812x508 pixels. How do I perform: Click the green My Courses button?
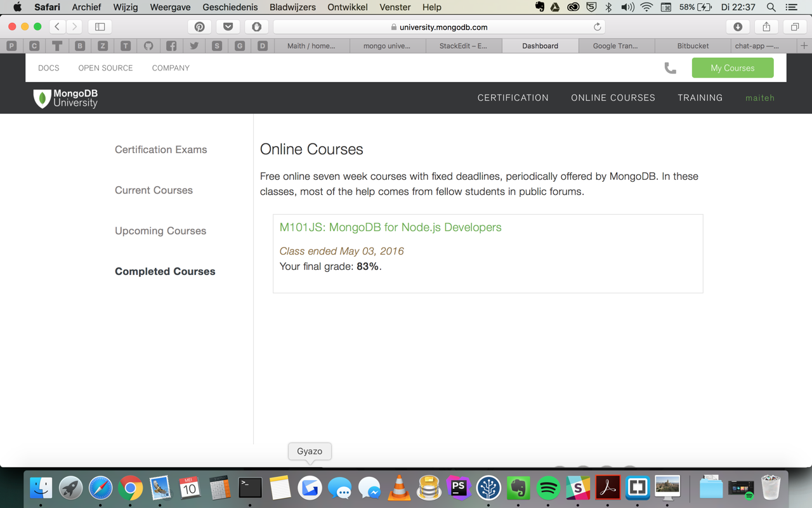(x=733, y=68)
